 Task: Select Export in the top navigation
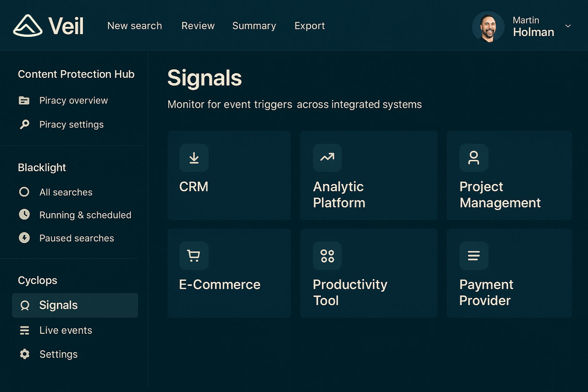pyautogui.click(x=310, y=26)
